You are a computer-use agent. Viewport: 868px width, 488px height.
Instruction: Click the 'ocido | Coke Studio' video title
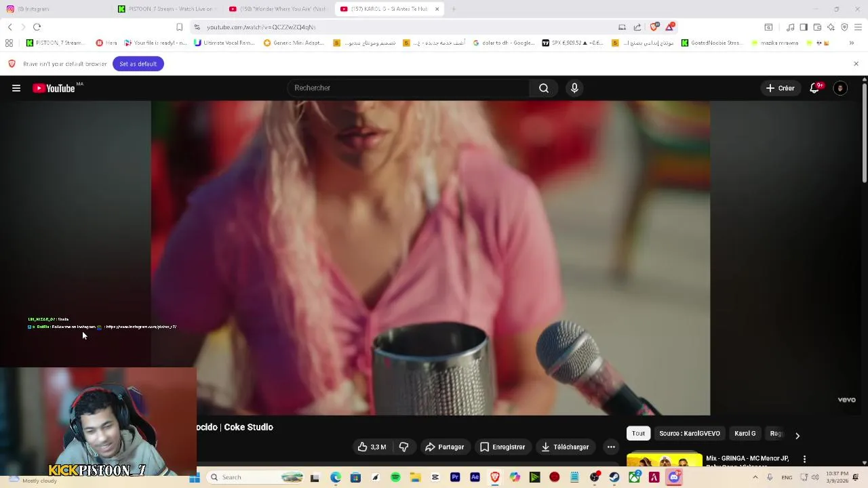[235, 427]
